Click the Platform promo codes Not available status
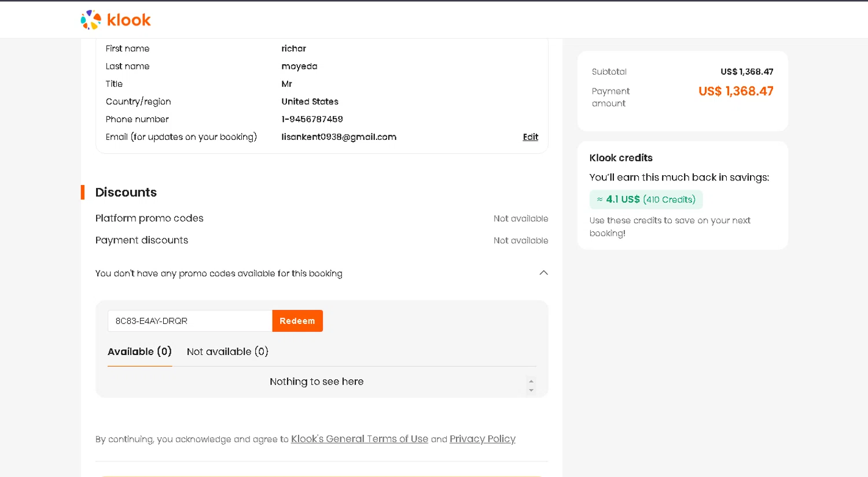The image size is (868, 477). coord(520,219)
